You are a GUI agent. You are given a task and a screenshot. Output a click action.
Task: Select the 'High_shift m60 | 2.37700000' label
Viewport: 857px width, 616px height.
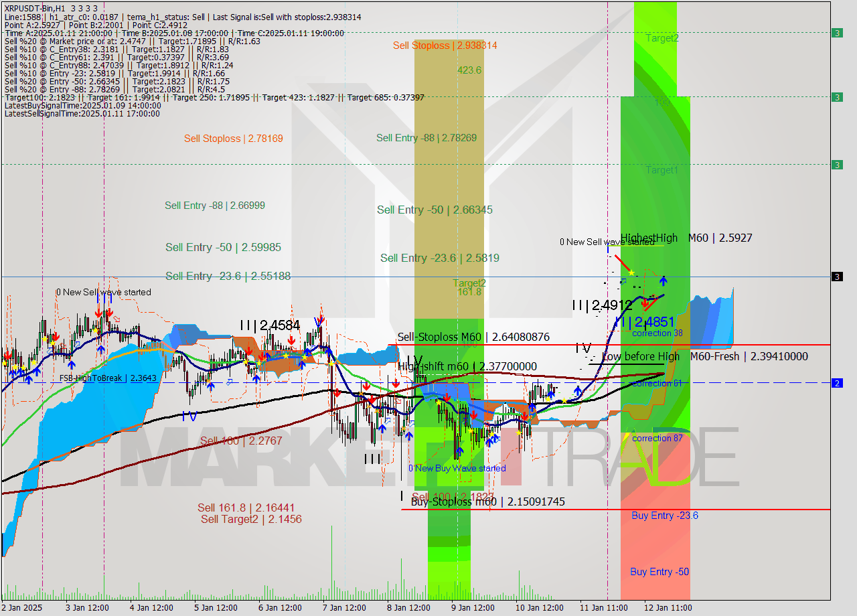click(467, 366)
